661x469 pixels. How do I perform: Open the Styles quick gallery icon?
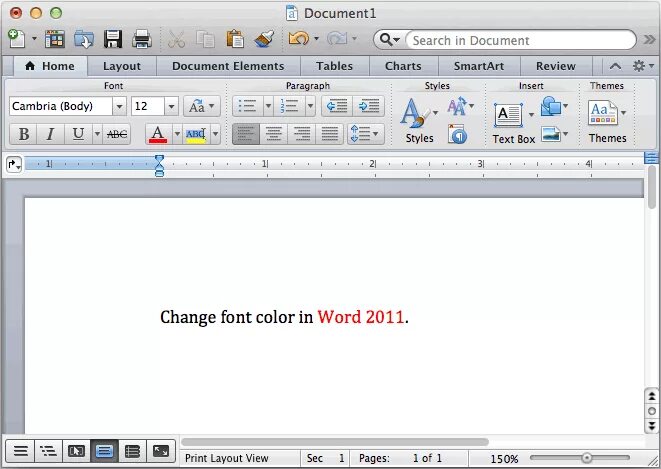414,113
